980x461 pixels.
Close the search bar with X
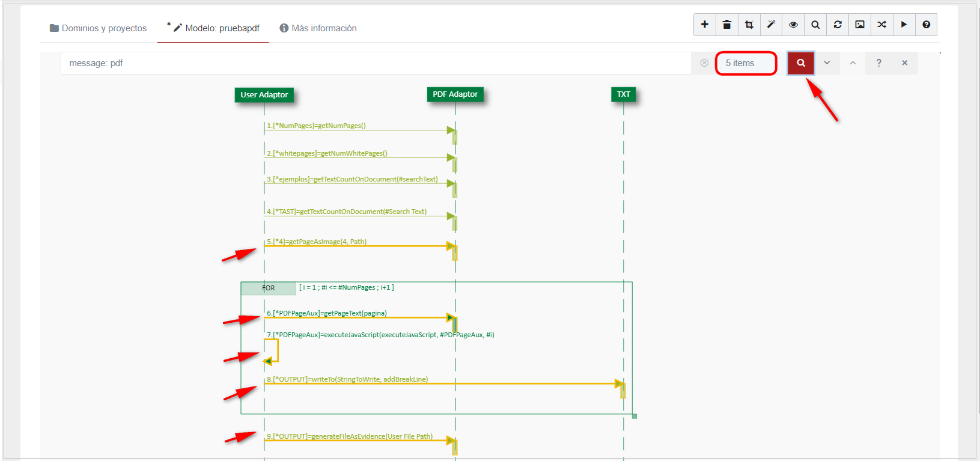click(904, 63)
